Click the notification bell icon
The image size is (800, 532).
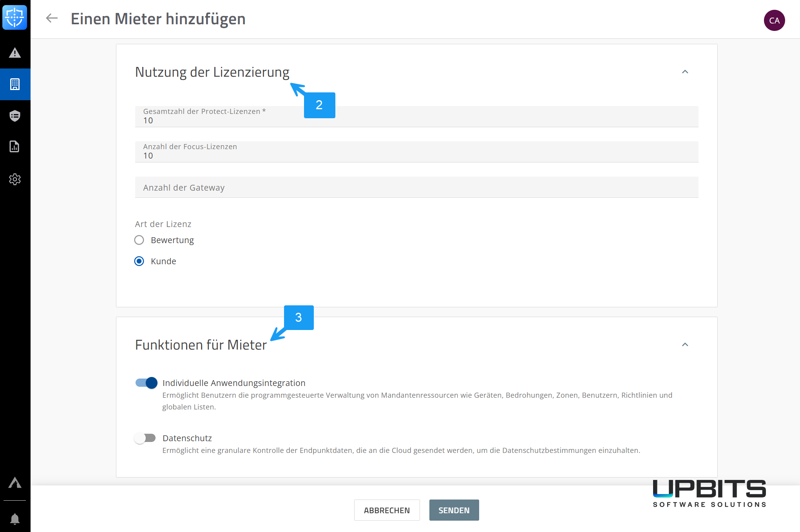[x=15, y=519]
